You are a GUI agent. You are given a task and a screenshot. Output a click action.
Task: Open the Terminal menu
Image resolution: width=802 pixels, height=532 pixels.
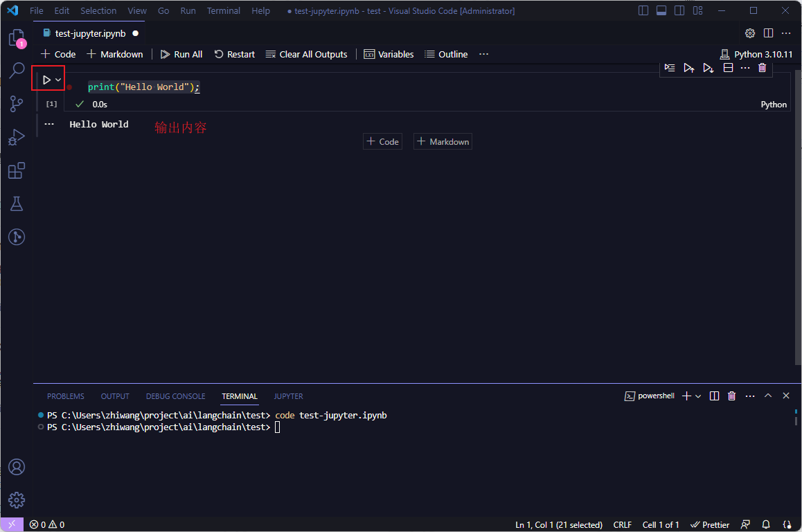tap(224, 11)
